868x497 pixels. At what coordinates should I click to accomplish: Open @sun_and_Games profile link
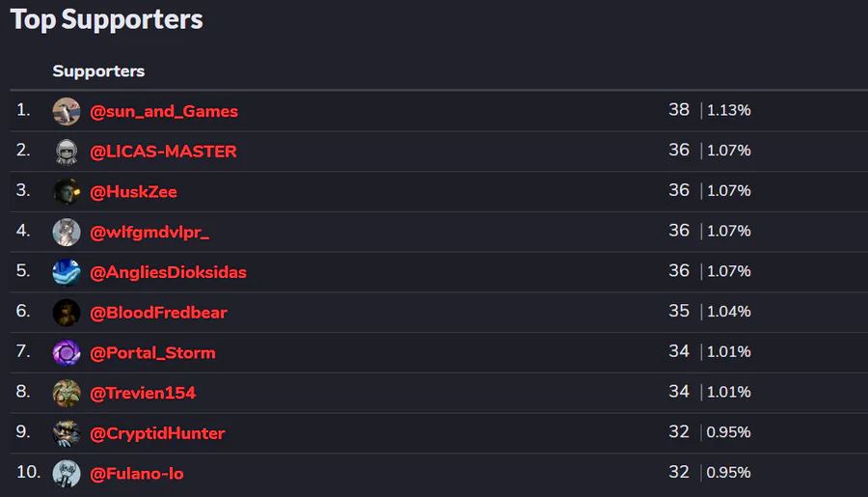click(x=164, y=111)
